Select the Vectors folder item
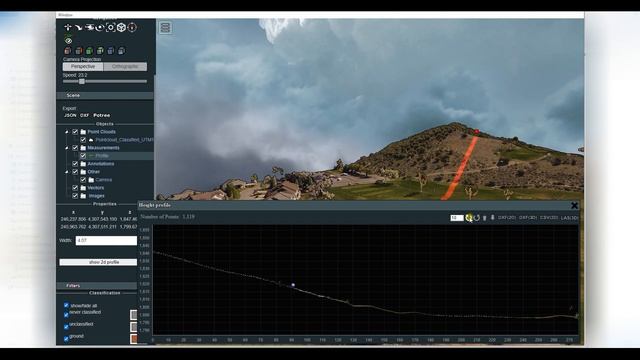Screen dimensions: 640x360 (96, 188)
